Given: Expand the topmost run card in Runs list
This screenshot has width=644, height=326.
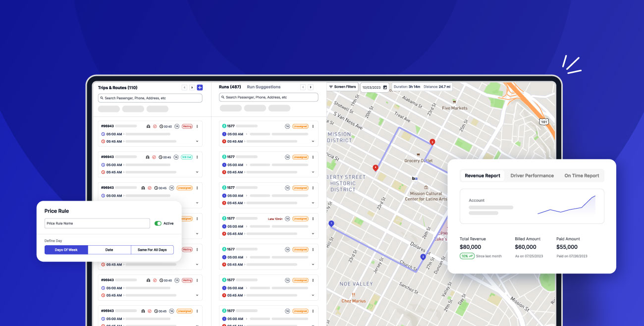Looking at the screenshot, I should 314,141.
